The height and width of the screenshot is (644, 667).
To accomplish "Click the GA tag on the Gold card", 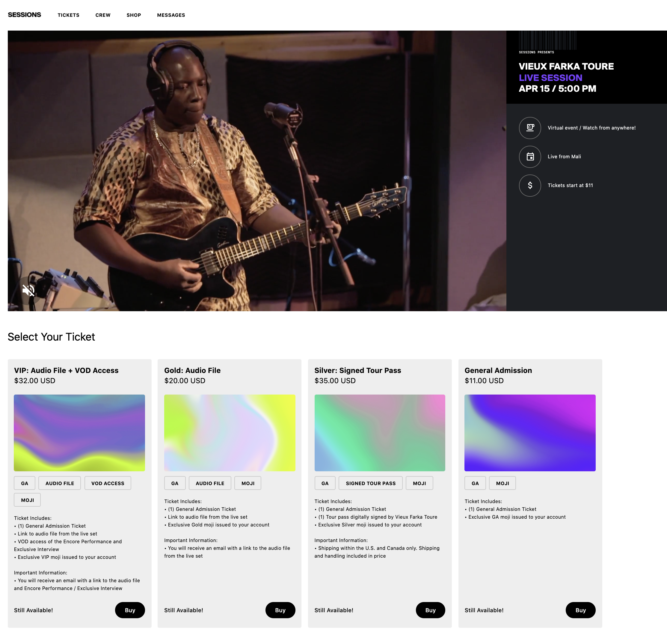I will 175,483.
